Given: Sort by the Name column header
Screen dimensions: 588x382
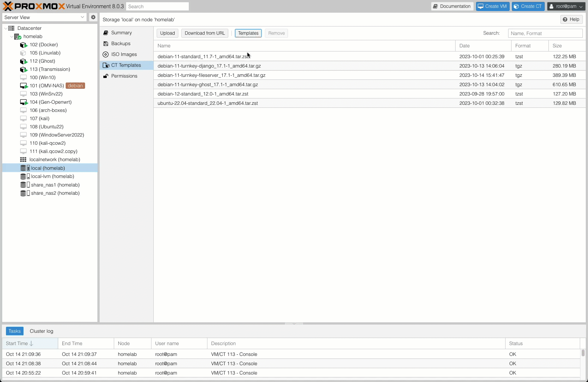Looking at the screenshot, I should point(304,46).
